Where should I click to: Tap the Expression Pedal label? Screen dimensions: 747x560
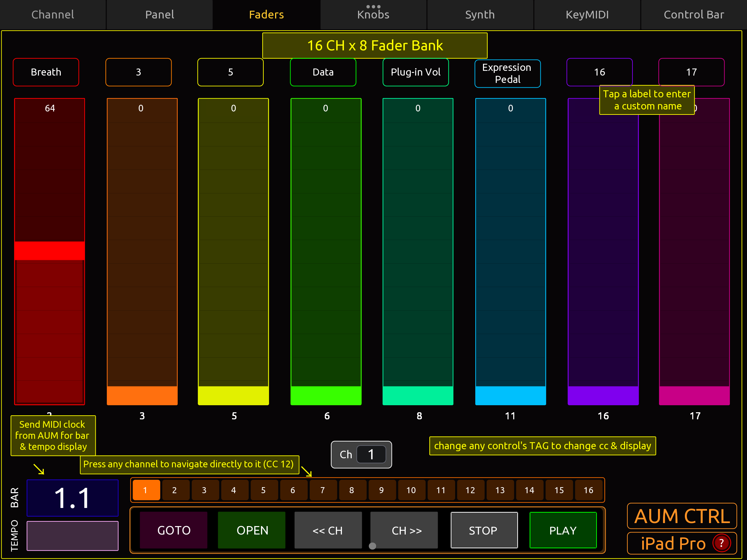coord(508,74)
